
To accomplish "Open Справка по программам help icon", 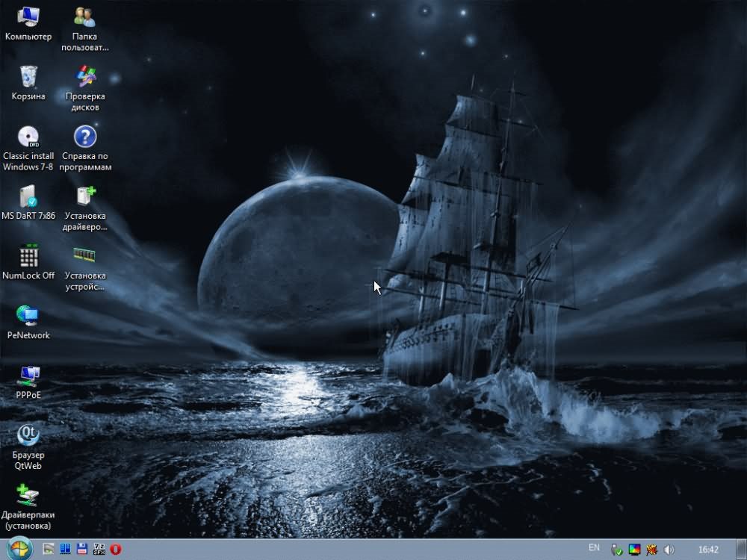I will click(x=85, y=137).
